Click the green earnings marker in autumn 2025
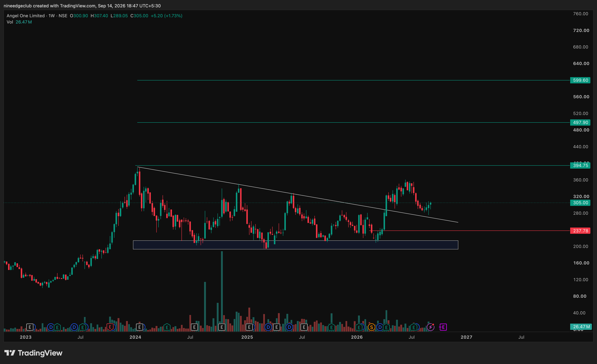The width and height of the screenshot is (597, 364). (331, 327)
